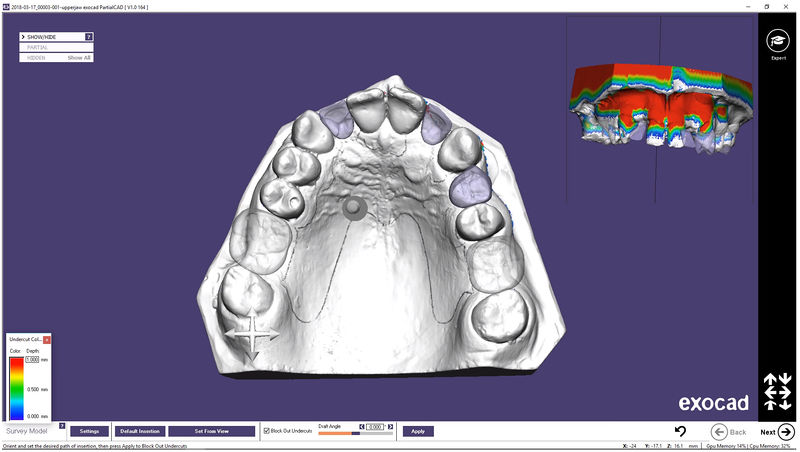Screen dimensions: 800x452
Task: Decrease Draft Angle with left arrow
Action: [x=362, y=426]
